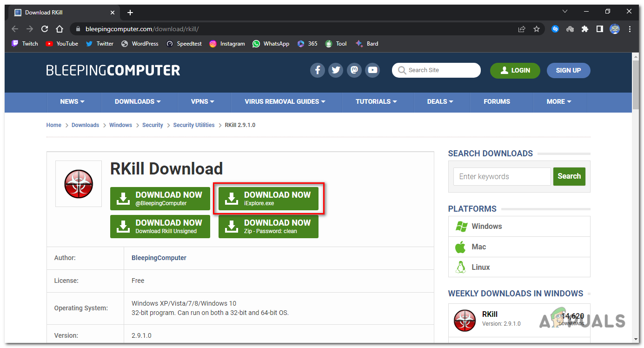Click the LOGIN button
The height and width of the screenshot is (348, 644).
tap(515, 70)
